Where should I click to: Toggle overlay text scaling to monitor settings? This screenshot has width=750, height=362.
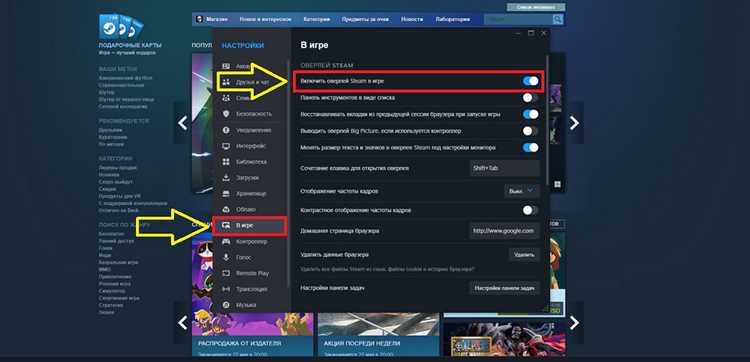(x=530, y=147)
